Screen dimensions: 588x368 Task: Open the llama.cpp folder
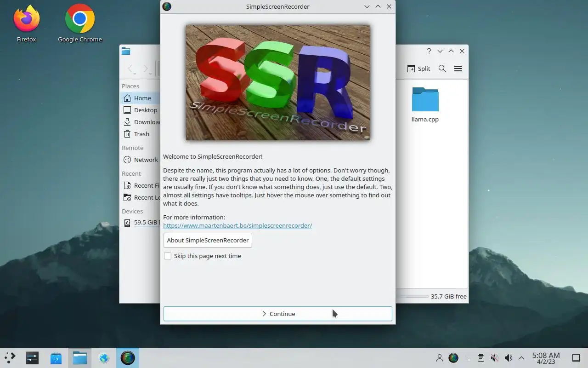pos(425,105)
